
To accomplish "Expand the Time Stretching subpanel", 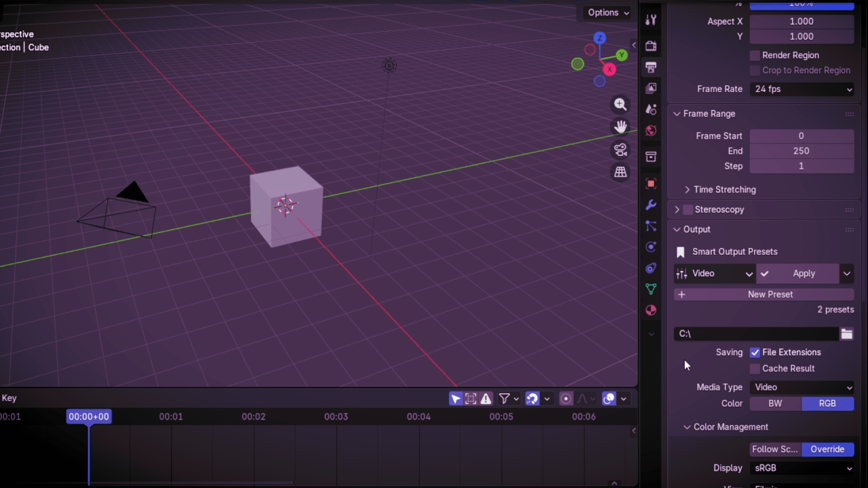I will (x=687, y=190).
